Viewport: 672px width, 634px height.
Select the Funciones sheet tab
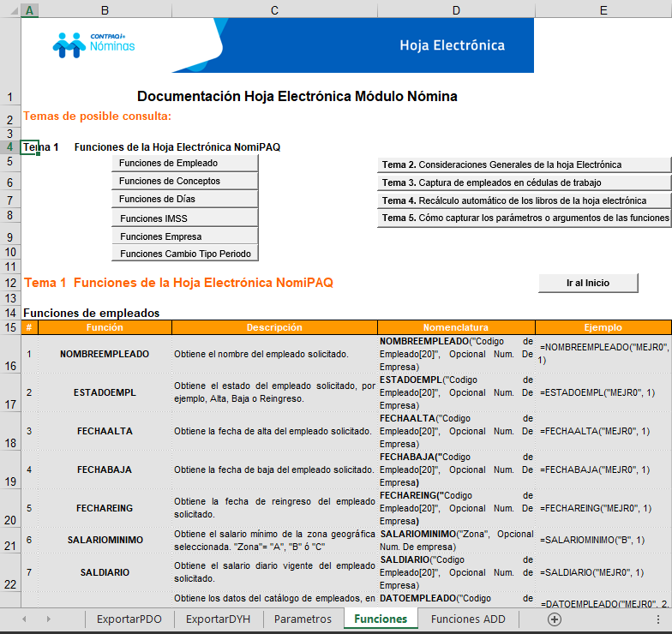pos(381,619)
